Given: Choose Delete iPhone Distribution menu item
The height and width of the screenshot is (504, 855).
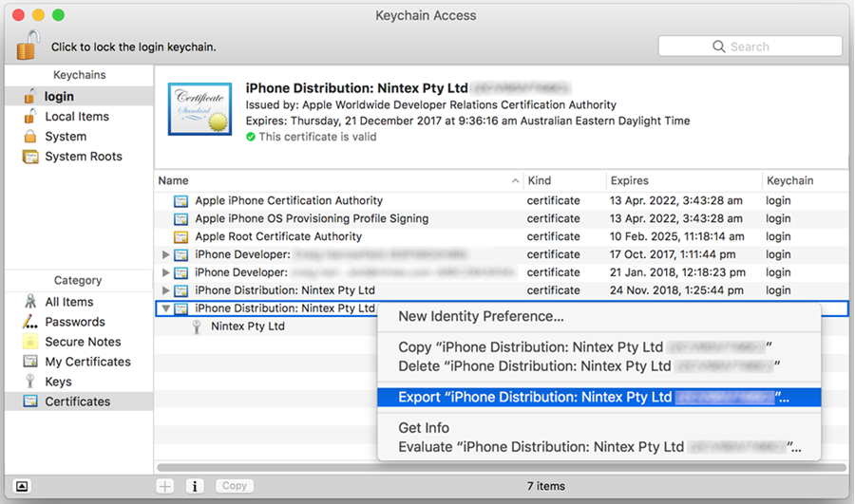Looking at the screenshot, I should point(598,366).
